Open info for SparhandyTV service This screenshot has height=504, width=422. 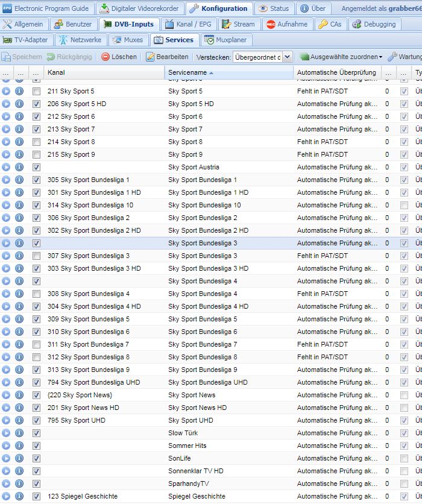pos(19,484)
